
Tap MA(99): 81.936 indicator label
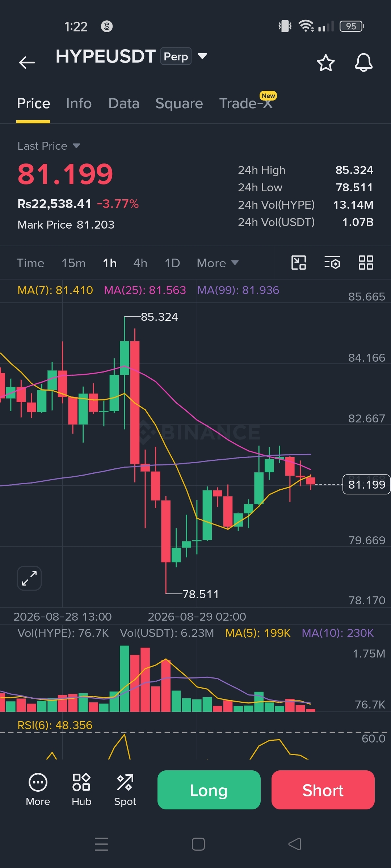coord(238,290)
